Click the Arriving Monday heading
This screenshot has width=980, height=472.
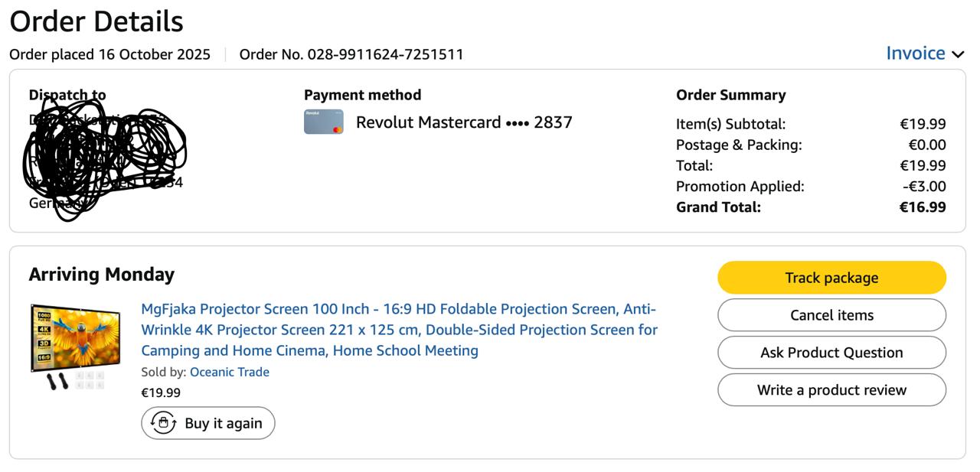[x=102, y=275]
